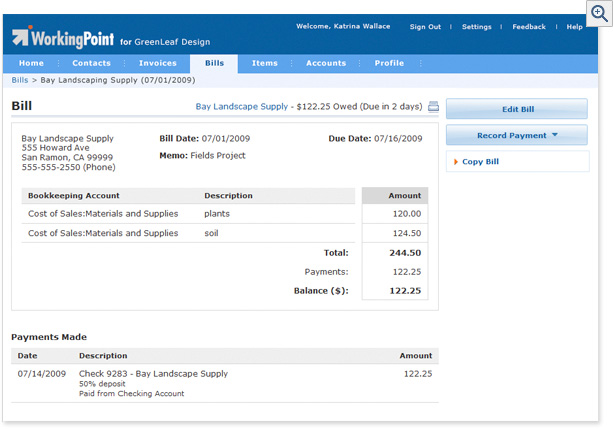Select the plants description cell
Screen dimensions: 613x429
coord(217,214)
